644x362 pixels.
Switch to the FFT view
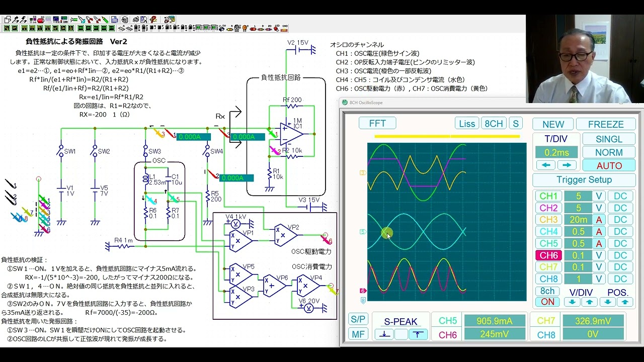pos(377,123)
